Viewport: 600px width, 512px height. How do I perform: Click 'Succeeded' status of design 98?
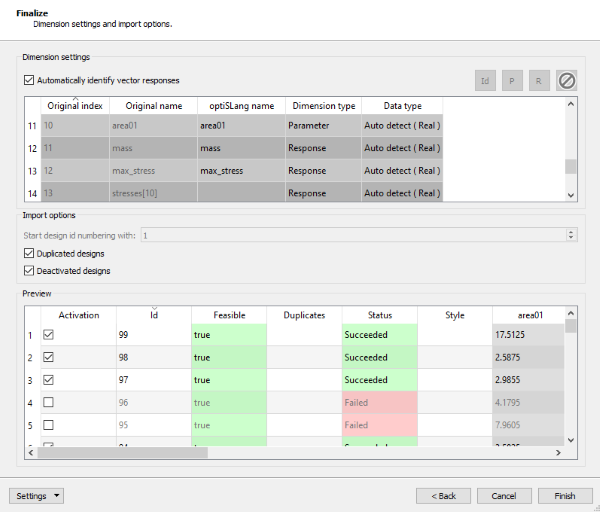point(380,357)
